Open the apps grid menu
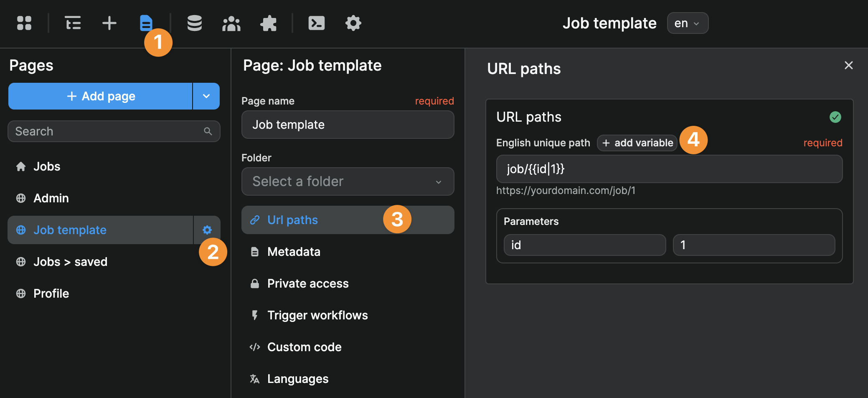The image size is (868, 398). [24, 23]
